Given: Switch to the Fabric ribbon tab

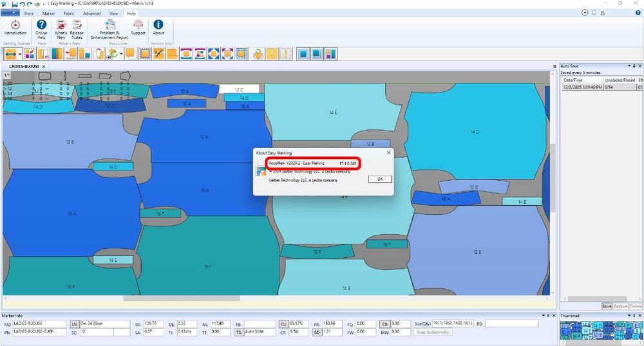Looking at the screenshot, I should tap(69, 14).
